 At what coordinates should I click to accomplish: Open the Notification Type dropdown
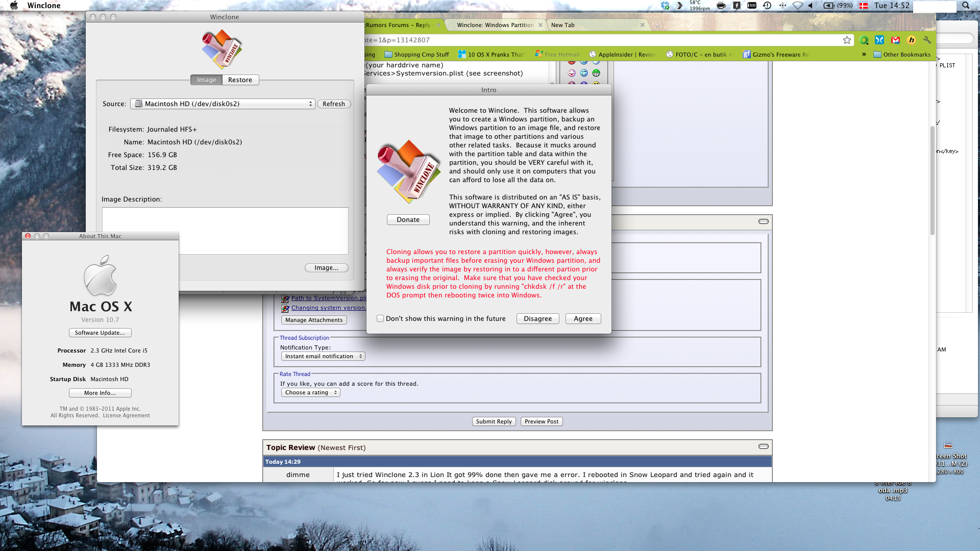tap(323, 357)
